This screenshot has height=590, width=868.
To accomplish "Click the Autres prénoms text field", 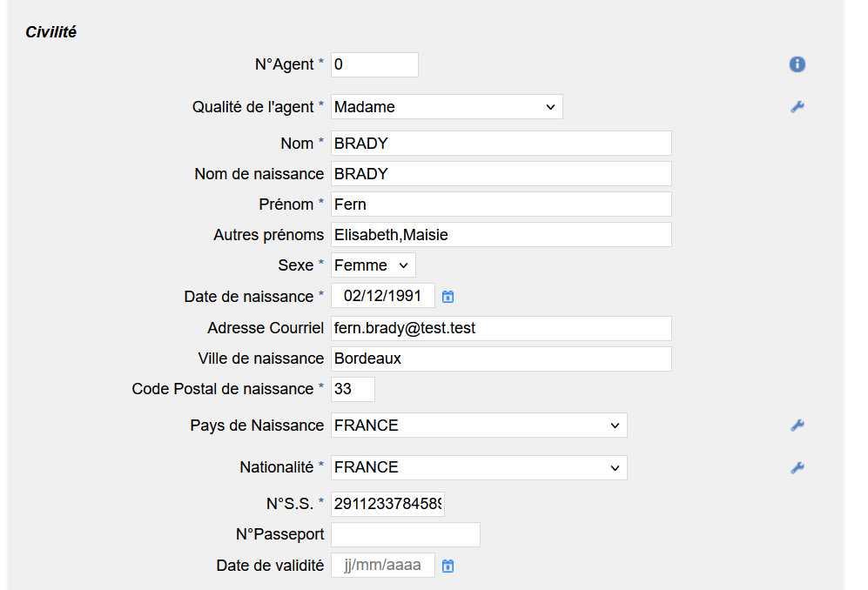I will point(501,235).
